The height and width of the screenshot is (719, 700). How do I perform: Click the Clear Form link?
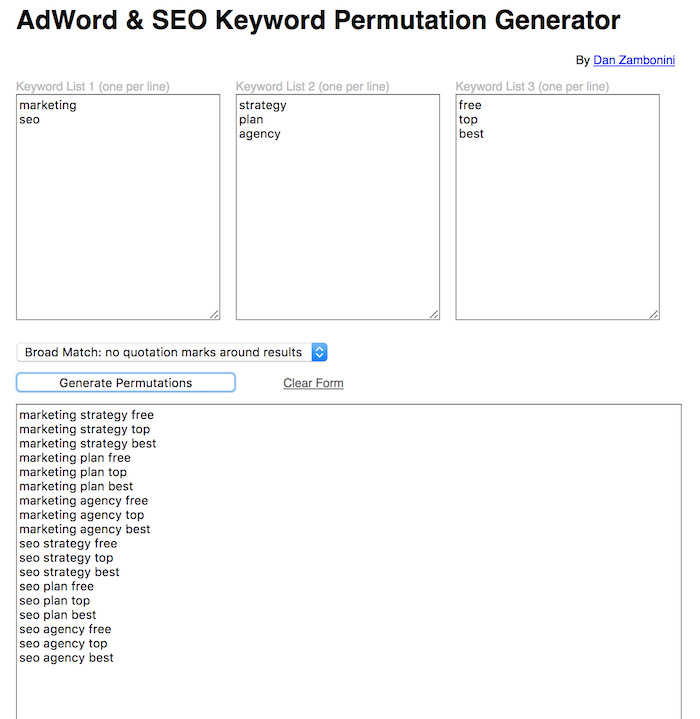(x=313, y=383)
